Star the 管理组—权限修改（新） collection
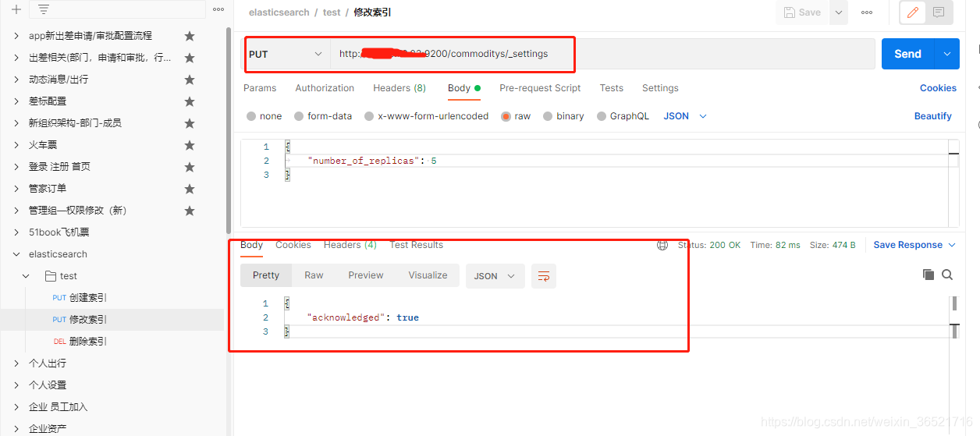This screenshot has width=980, height=436. click(189, 211)
